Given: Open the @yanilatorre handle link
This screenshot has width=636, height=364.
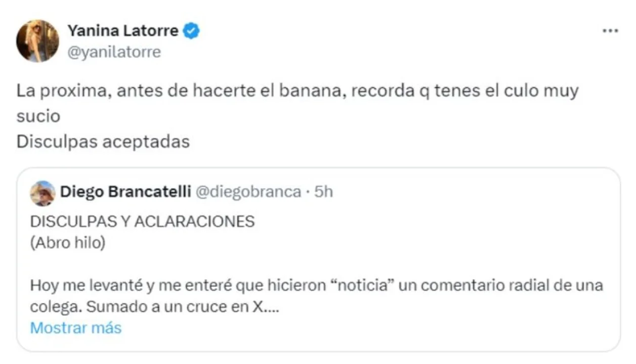Looking at the screenshot, I should click(x=114, y=52).
